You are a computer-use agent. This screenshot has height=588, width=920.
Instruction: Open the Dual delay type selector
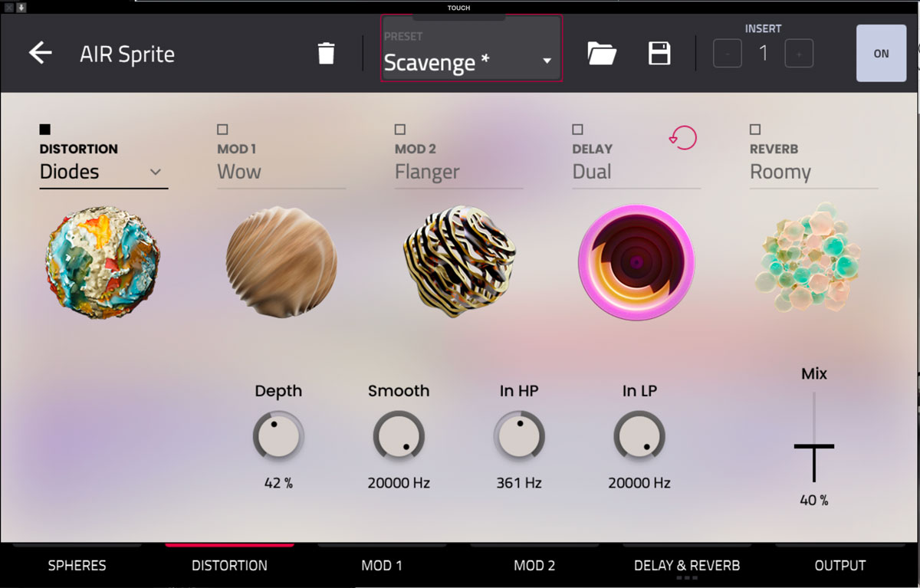click(636, 172)
